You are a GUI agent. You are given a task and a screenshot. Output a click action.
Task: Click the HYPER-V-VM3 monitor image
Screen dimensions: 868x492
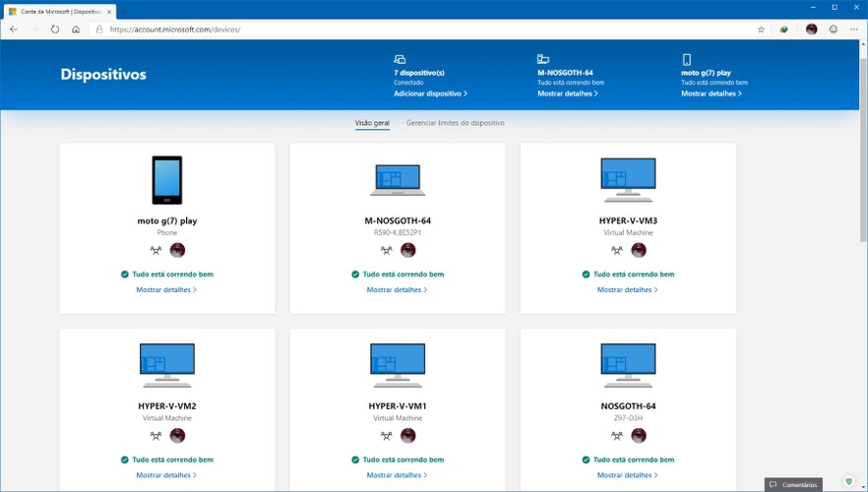(628, 180)
